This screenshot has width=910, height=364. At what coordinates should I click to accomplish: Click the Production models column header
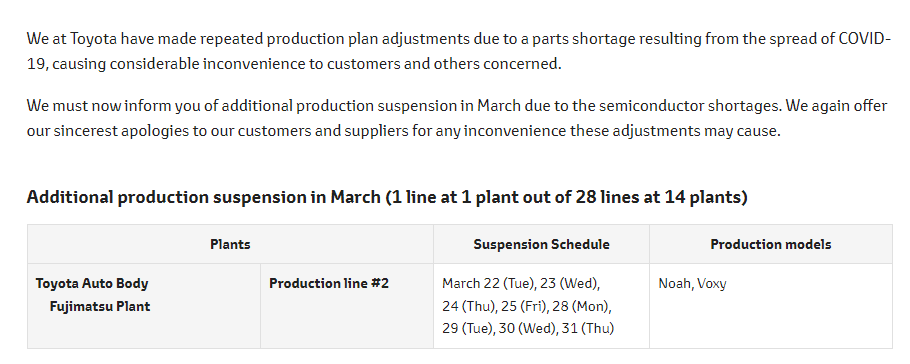click(771, 244)
